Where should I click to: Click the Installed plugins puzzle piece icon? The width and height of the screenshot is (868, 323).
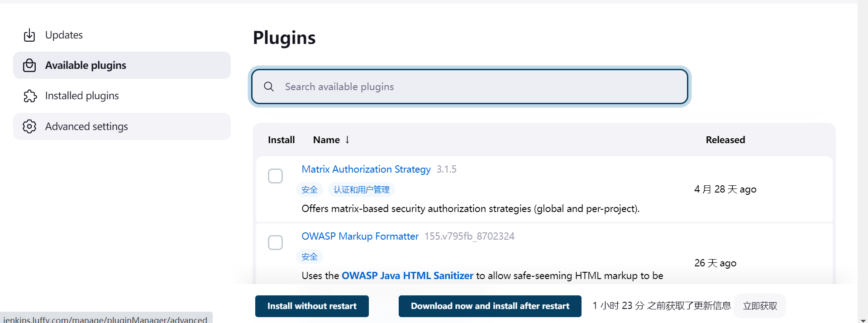(30, 96)
